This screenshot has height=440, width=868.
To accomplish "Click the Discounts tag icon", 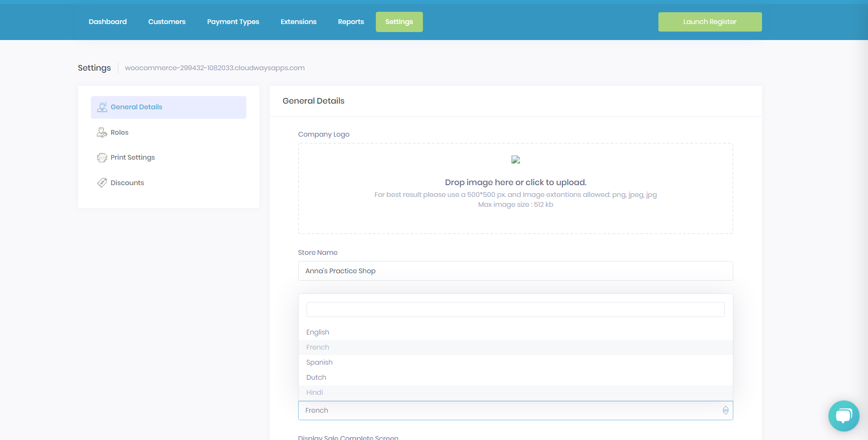I will tap(102, 183).
